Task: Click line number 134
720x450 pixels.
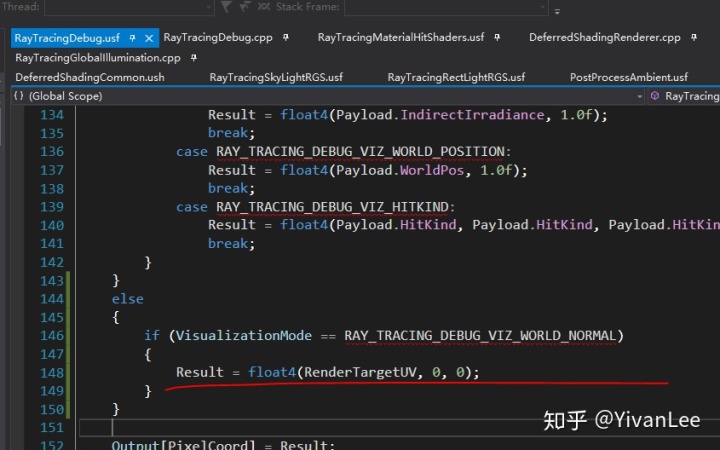Action: 52,115
